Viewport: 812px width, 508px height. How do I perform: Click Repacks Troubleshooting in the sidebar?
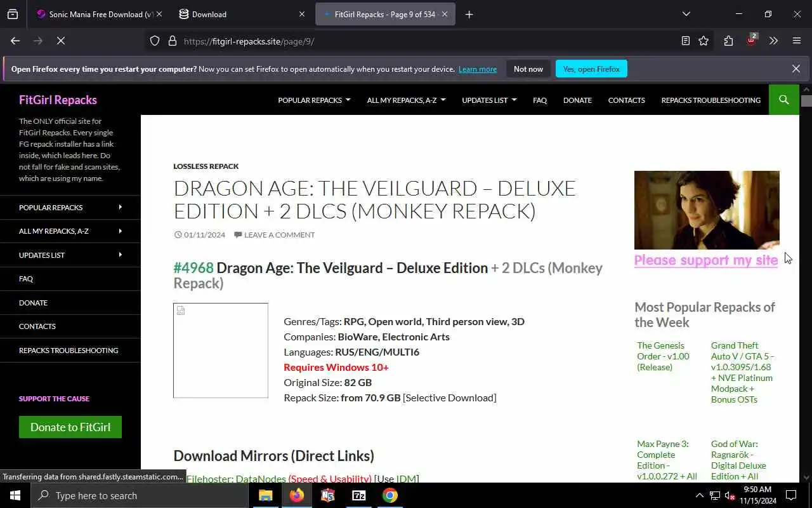click(70, 351)
